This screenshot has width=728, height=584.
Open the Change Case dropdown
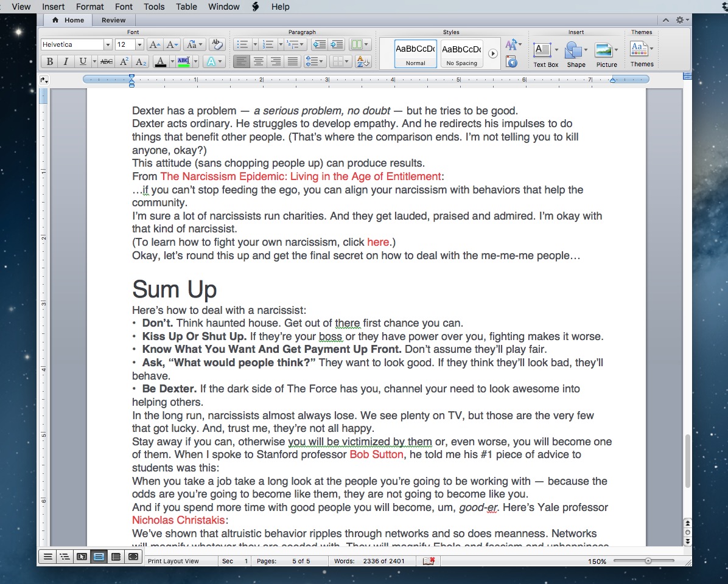tap(194, 44)
